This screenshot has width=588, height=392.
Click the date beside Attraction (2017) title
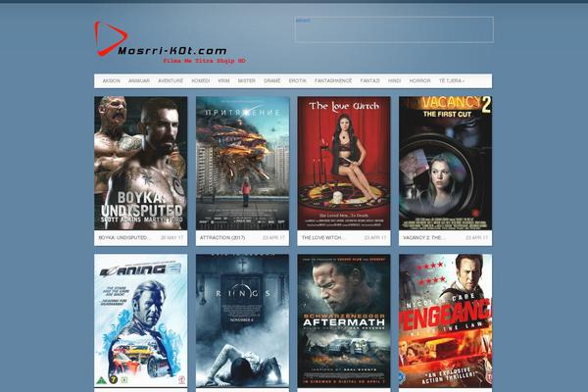click(273, 238)
